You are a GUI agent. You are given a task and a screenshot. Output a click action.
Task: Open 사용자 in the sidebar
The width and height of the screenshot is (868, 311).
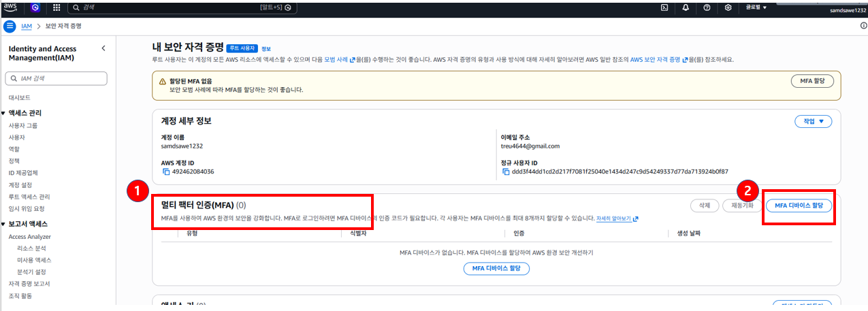point(16,137)
